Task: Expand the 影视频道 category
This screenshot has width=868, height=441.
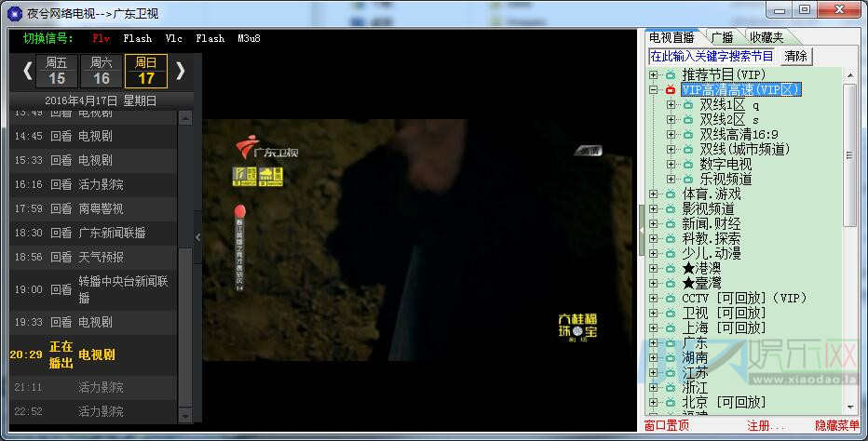Action: point(654,209)
